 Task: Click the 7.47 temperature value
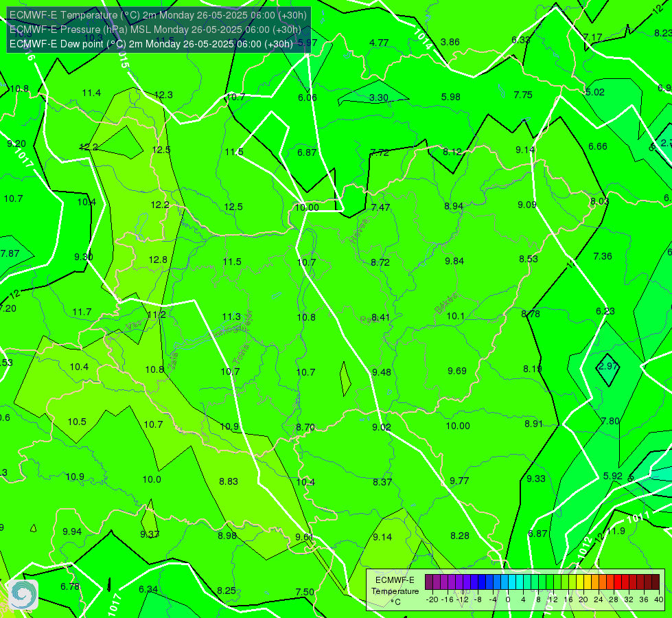click(x=380, y=207)
